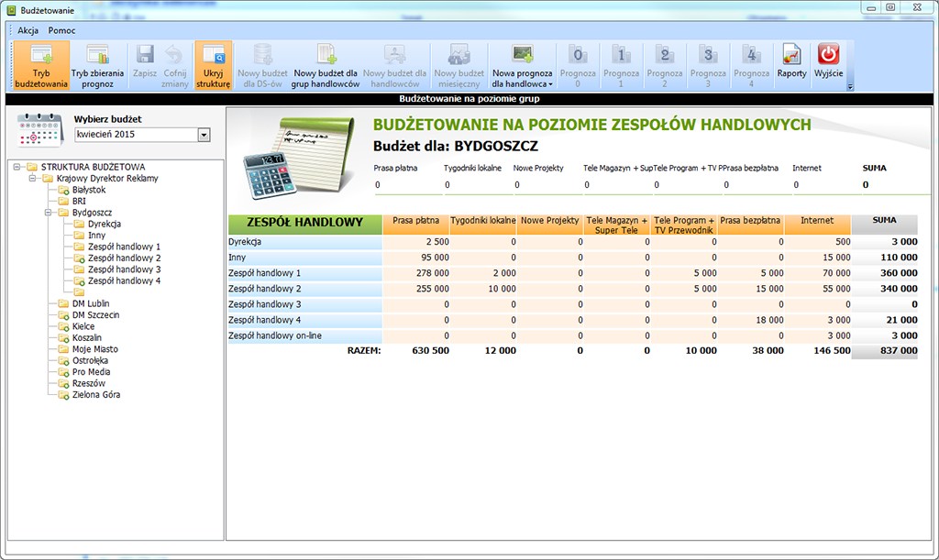Screen dimensions: 939x560
Task: Expand the toolbar overflow options arrow
Action: click(x=850, y=87)
